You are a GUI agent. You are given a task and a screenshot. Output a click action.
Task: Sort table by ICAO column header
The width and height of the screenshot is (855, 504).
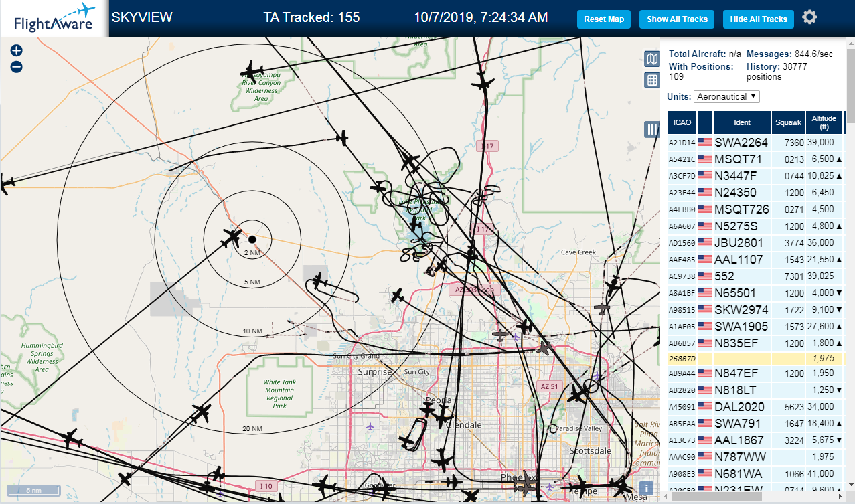tap(682, 122)
